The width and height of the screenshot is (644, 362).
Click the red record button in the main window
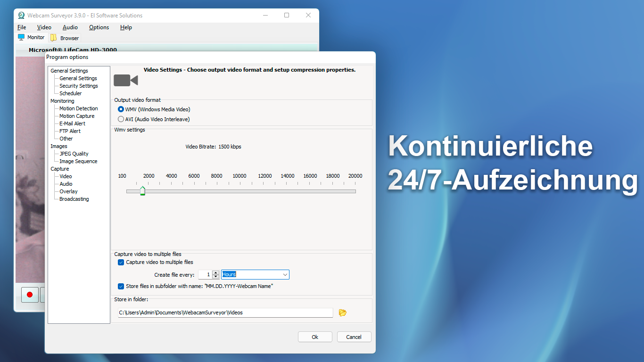pos(30,295)
